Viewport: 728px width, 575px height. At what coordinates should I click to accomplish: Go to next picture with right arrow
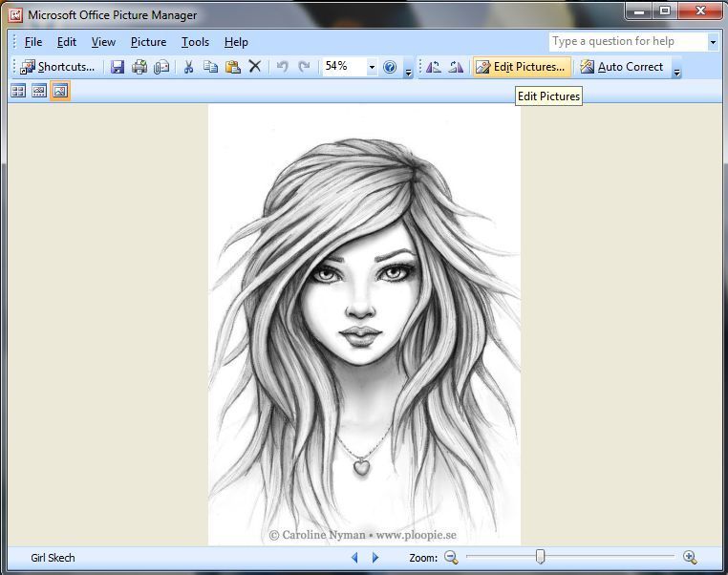point(375,558)
